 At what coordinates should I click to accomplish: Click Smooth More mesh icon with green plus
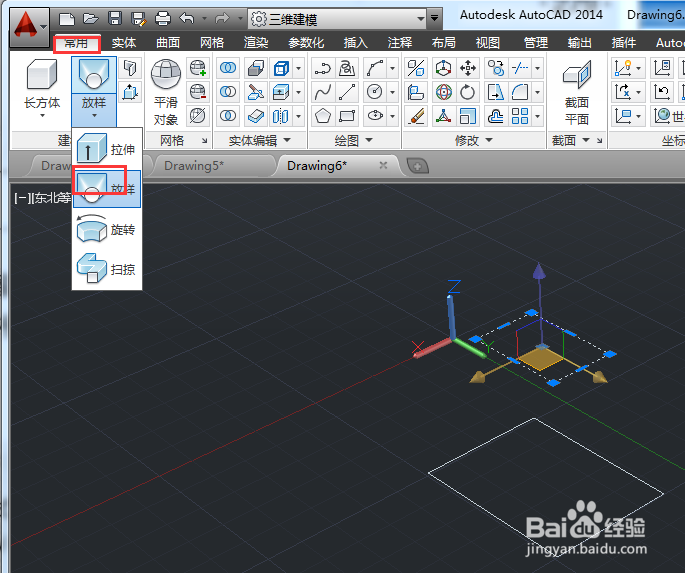[197, 68]
